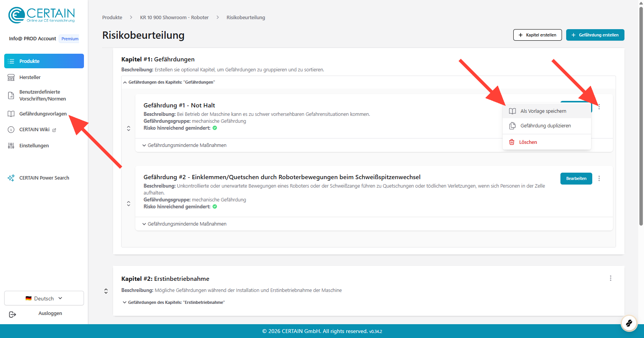The image size is (644, 338).
Task: Expand Gefährdungsmindernde Maßnahmen under Gefährdung #2
Action: pos(184,224)
